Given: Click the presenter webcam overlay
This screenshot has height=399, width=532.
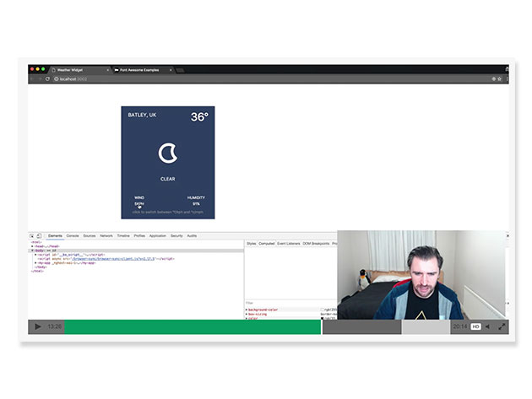Looking at the screenshot, I should coord(421,275).
